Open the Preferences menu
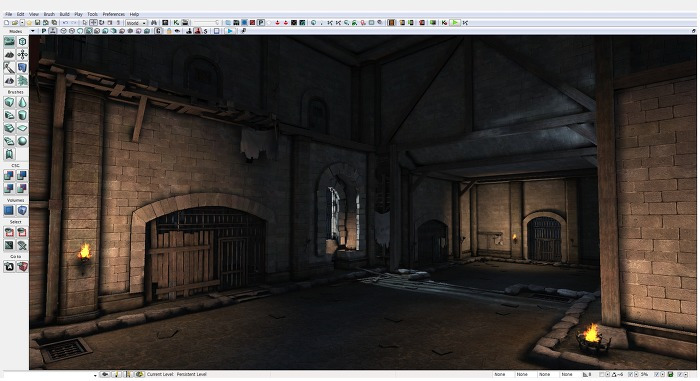700x381 pixels. 114,14
